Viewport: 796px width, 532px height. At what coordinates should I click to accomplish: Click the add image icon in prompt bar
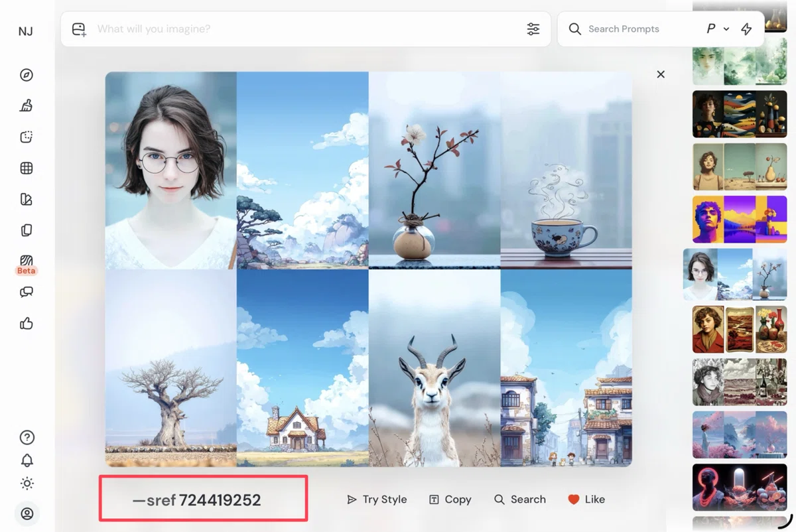pos(79,29)
